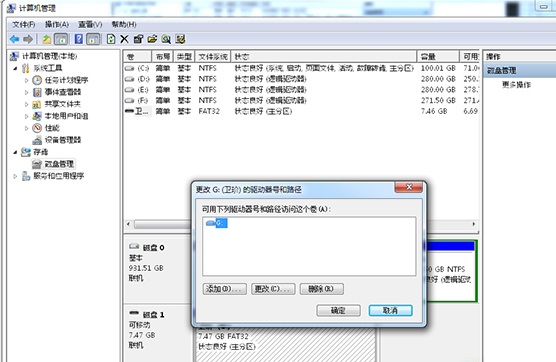Close the drive letter dialog with red X
The width and height of the screenshot is (556, 362).
tap(409, 187)
